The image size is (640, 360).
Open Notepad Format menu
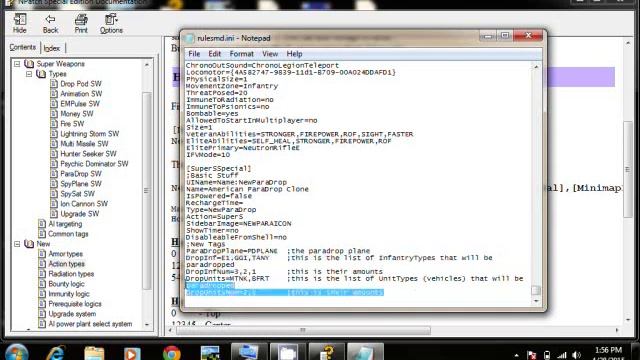[x=241, y=54]
